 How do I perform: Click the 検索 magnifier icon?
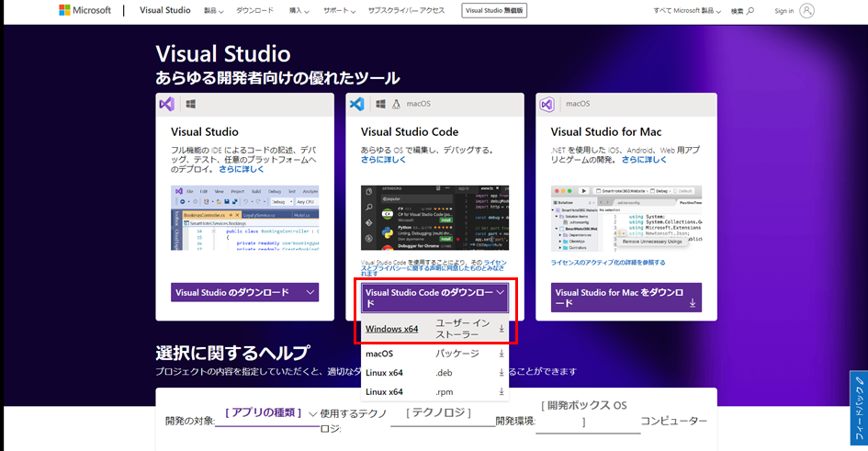(750, 10)
